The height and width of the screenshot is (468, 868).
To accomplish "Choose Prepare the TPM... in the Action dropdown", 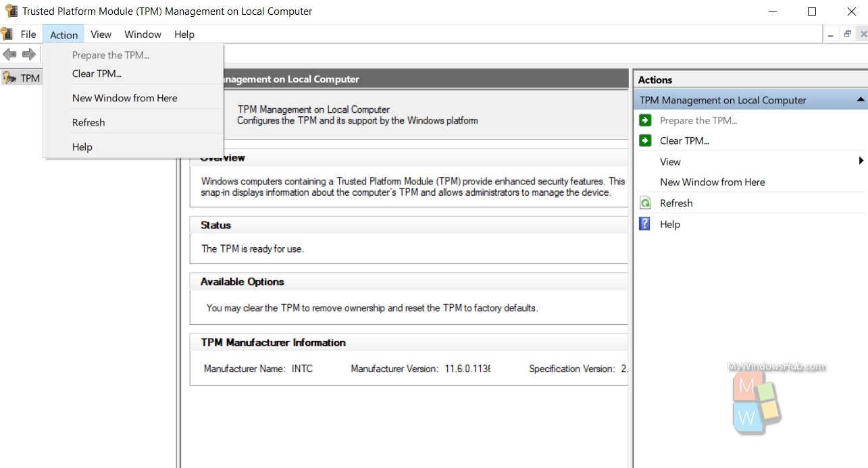I will pos(133,55).
